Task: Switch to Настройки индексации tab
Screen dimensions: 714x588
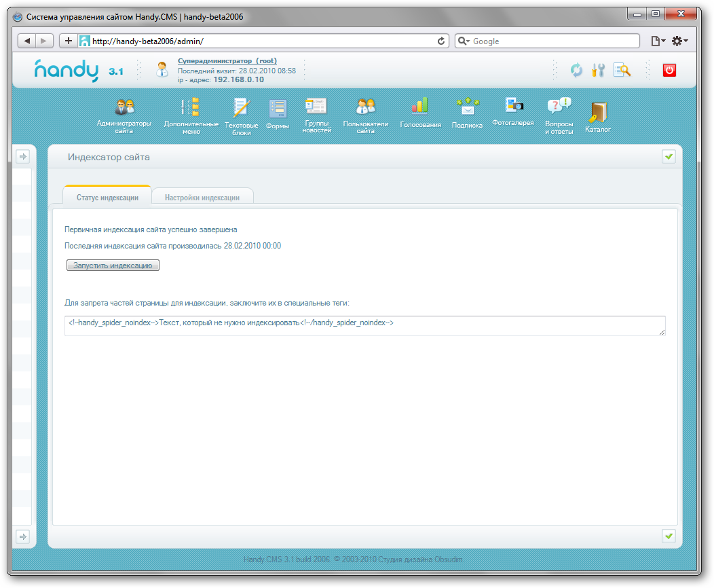Action: click(x=202, y=198)
